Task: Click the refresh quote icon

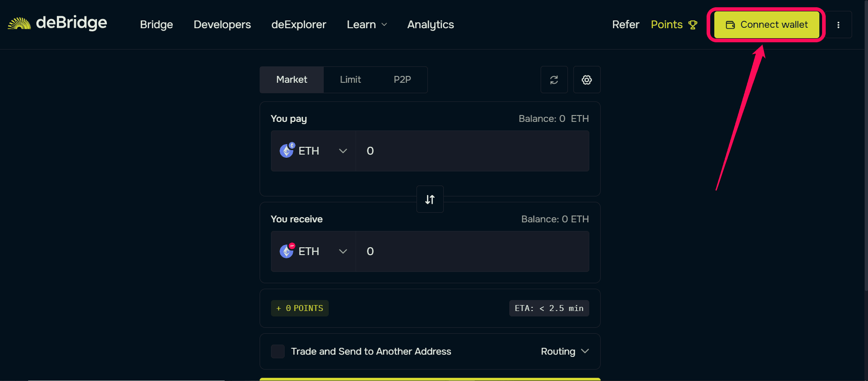Action: pos(554,80)
